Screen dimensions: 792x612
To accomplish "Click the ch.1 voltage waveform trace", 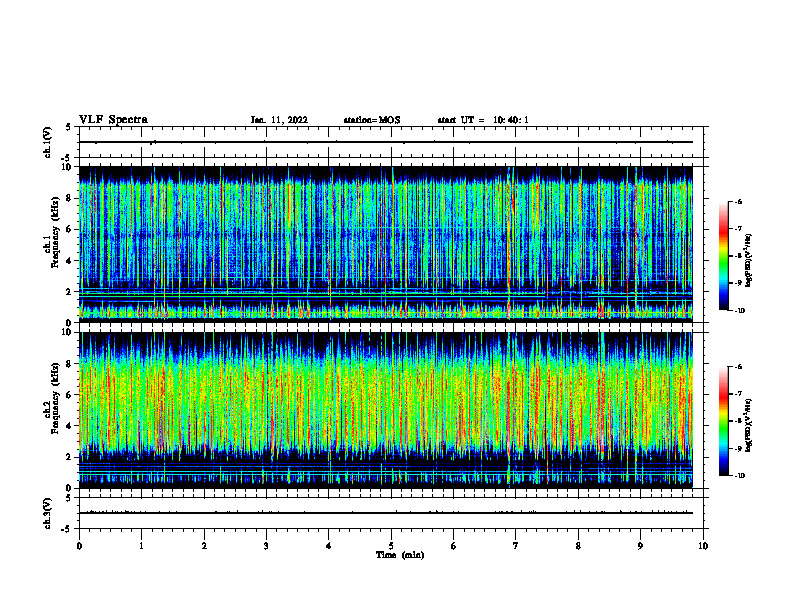I will tap(386, 142).
